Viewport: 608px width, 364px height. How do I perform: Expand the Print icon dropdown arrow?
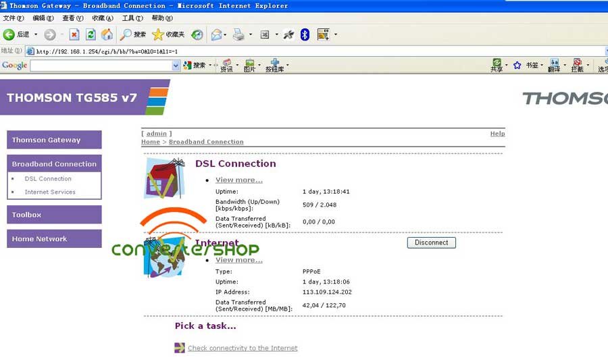[x=251, y=34]
